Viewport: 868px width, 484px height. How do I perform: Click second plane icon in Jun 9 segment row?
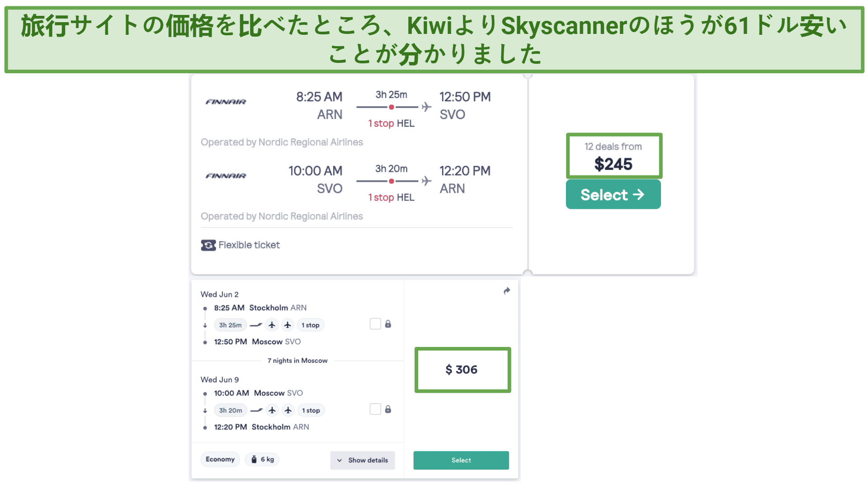pyautogui.click(x=288, y=411)
